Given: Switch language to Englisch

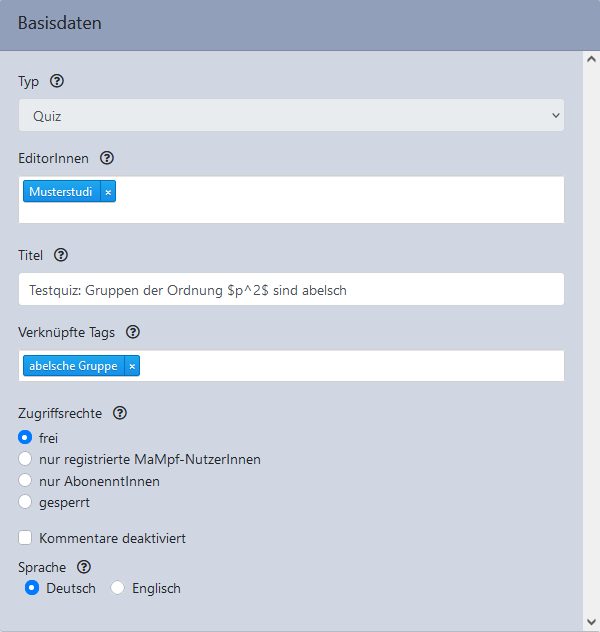Looking at the screenshot, I should (118, 588).
